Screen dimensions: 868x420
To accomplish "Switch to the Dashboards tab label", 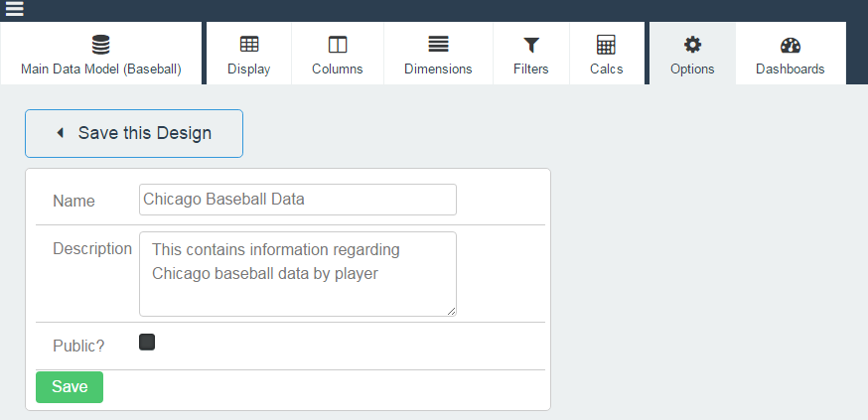I will tap(791, 70).
